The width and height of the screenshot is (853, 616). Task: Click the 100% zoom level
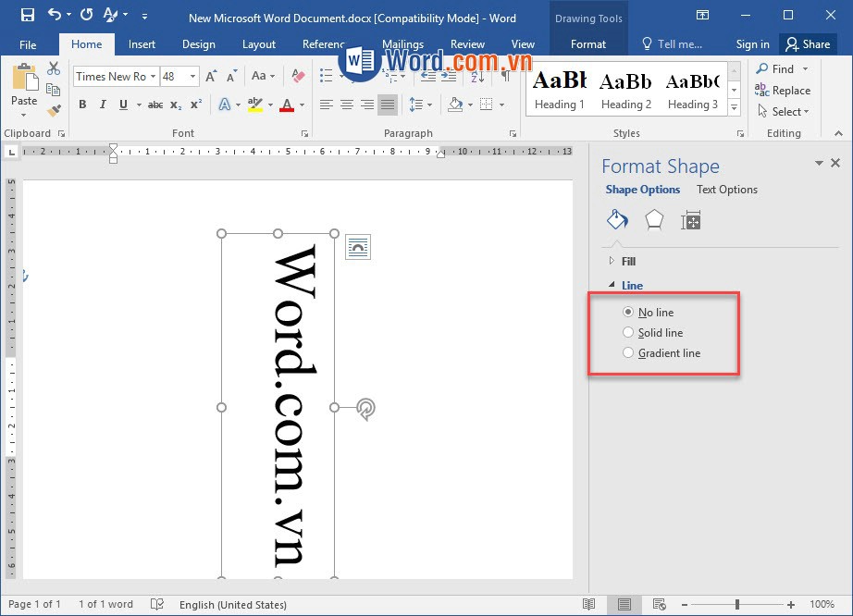click(822, 604)
